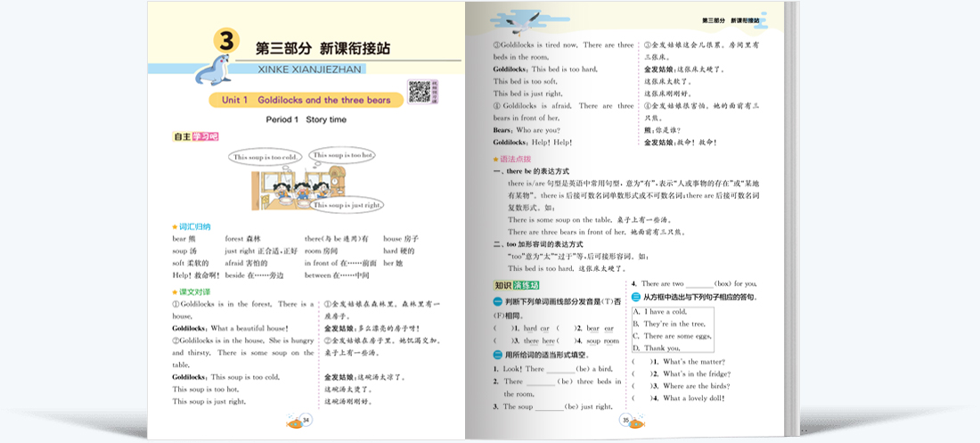Click the yellow circle with number 3
Viewport: 980px width, 443px height.
(226, 41)
